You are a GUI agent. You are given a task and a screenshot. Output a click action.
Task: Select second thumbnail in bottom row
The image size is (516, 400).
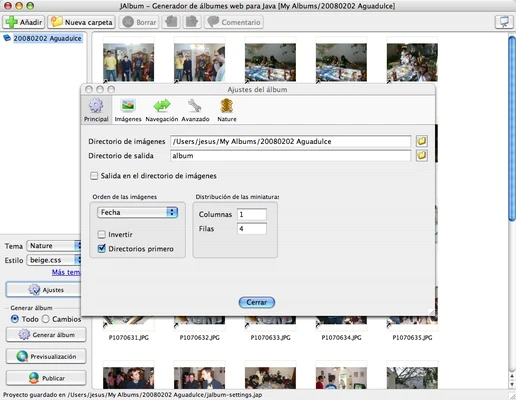coord(200,378)
